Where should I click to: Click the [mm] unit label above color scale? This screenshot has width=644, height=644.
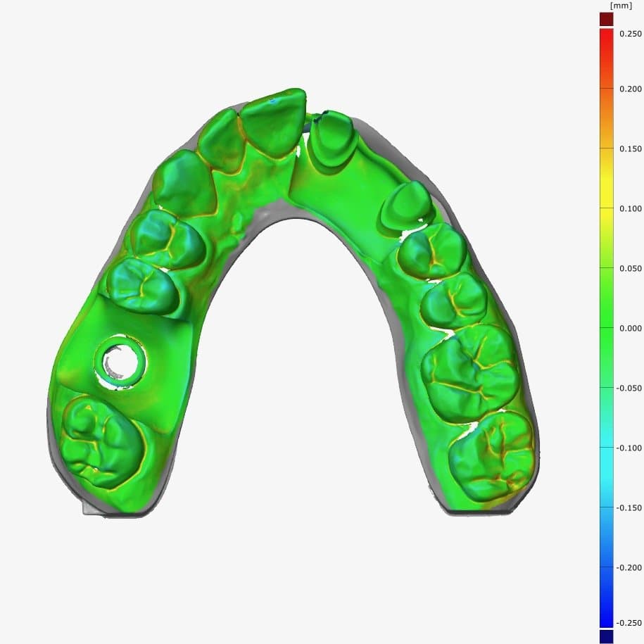tap(622, 6)
